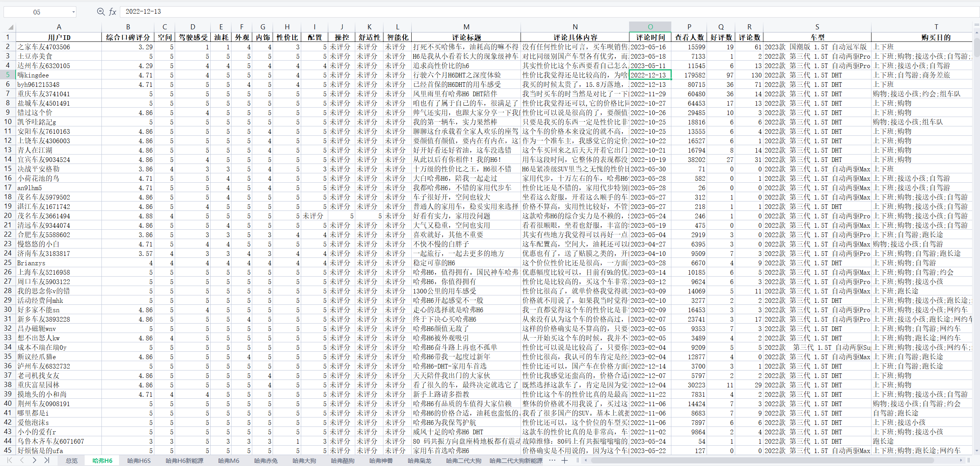Select the active 哈弗H6 sheet tab

(103, 461)
